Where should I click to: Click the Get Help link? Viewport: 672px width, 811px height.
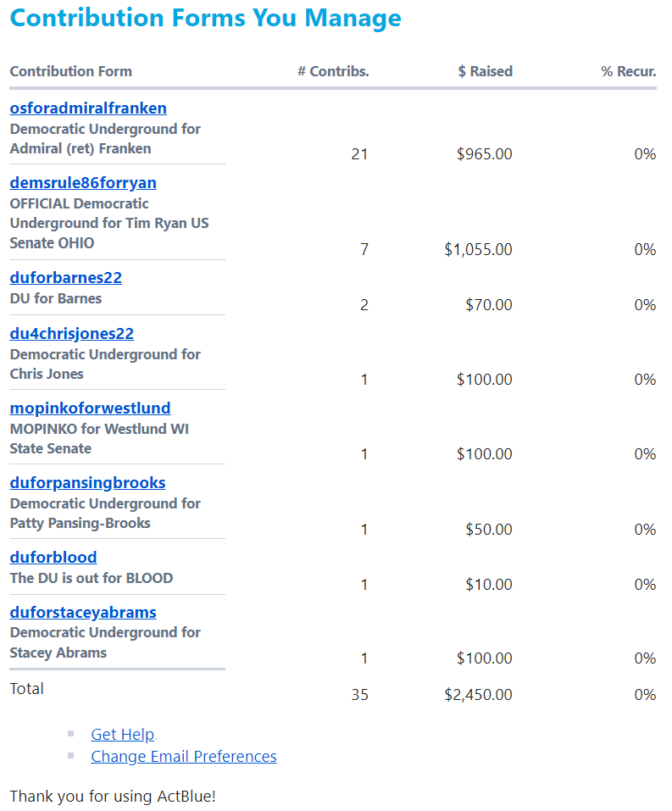tap(123, 735)
